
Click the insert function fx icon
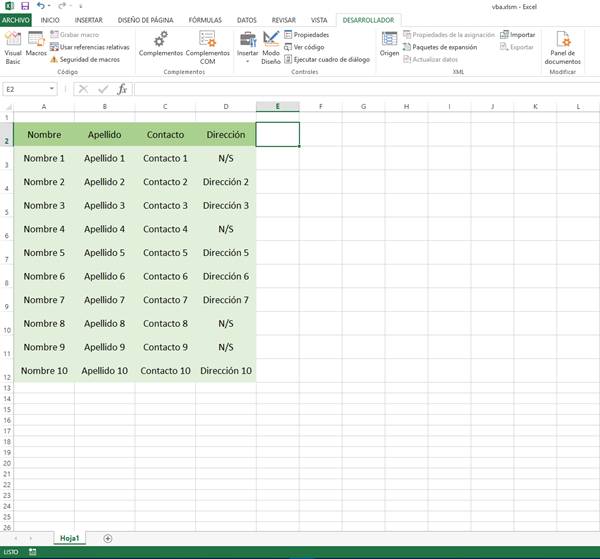pos(122,89)
